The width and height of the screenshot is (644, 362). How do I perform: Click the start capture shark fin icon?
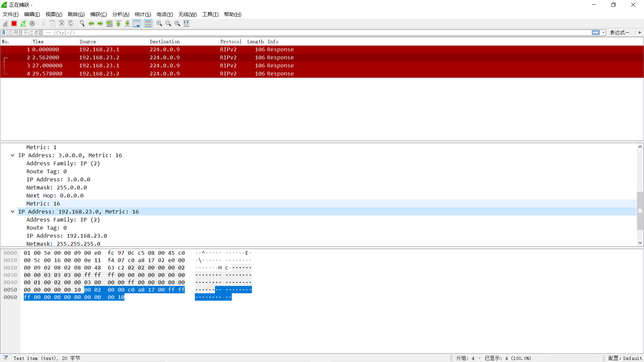[5, 23]
